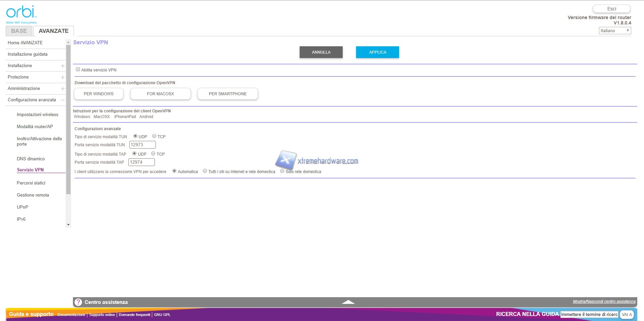The image size is (644, 321).
Task: Click the Porta servizio modalità TUN field
Action: click(x=142, y=145)
